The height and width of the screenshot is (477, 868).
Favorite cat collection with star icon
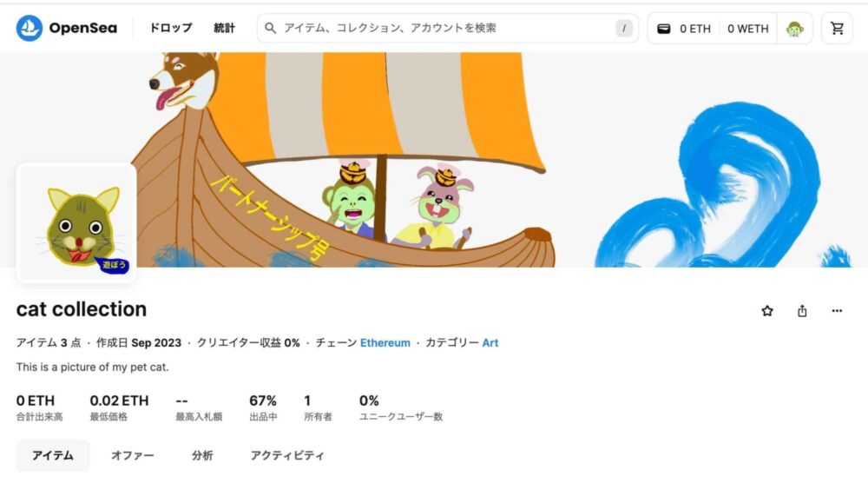click(767, 311)
